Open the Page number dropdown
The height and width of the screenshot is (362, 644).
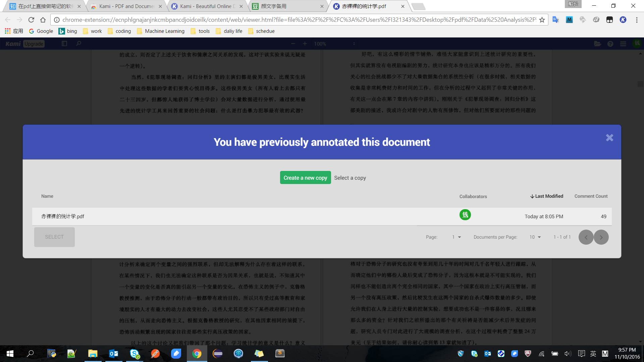tap(456, 237)
